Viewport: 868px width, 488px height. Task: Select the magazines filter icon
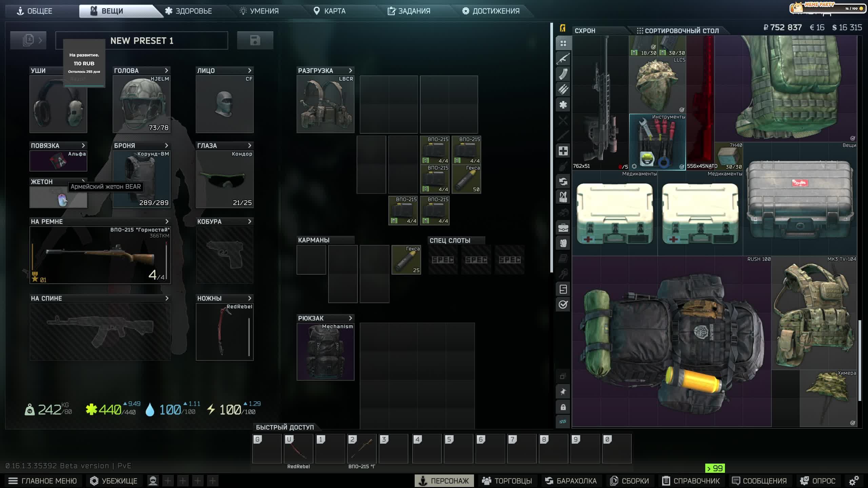pyautogui.click(x=563, y=74)
